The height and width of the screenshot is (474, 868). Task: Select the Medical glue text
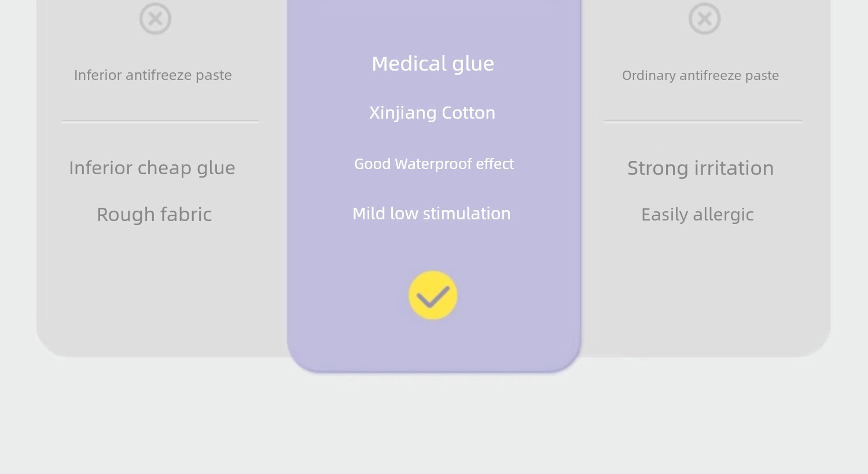(x=433, y=64)
